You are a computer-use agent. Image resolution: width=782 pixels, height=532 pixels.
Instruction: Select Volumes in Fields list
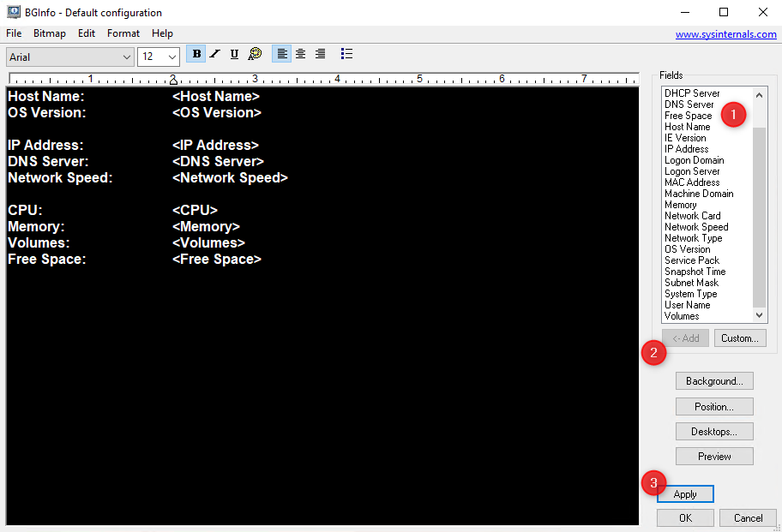(682, 316)
